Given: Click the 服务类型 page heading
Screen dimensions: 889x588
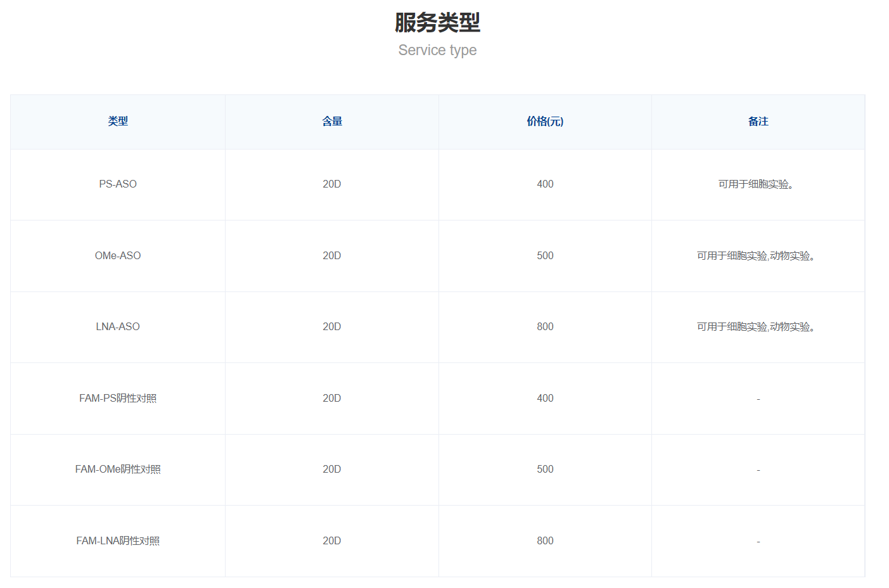Looking at the screenshot, I should [x=437, y=23].
